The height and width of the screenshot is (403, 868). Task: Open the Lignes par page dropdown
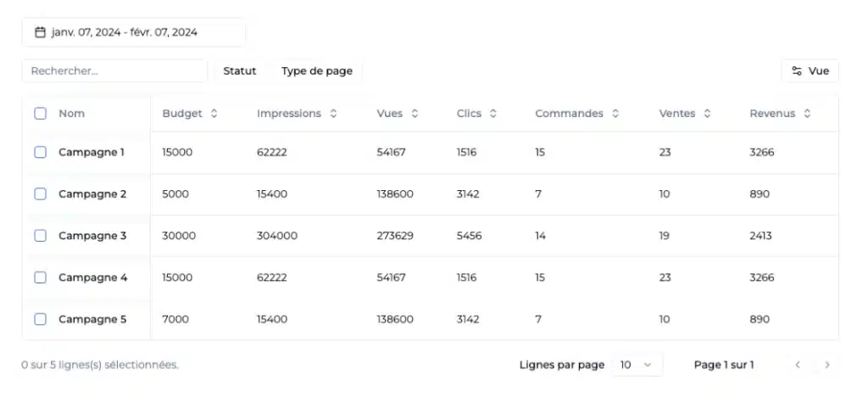point(637,365)
